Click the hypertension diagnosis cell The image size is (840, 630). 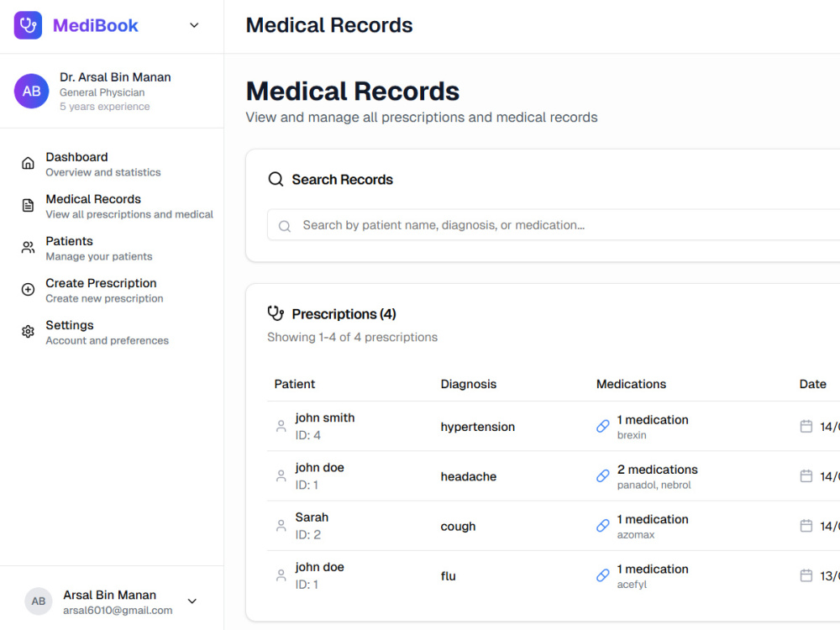(477, 427)
